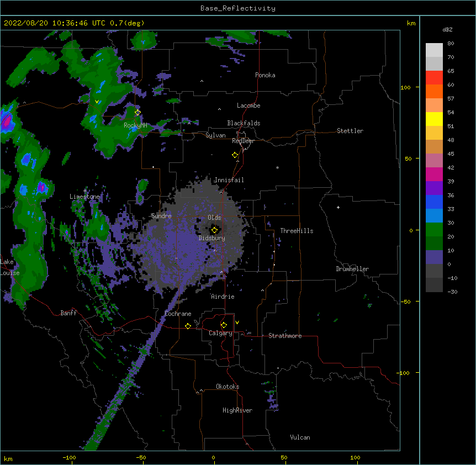
Task: Click the radar site diamond between Olds and Didsbury
Action: point(215,230)
